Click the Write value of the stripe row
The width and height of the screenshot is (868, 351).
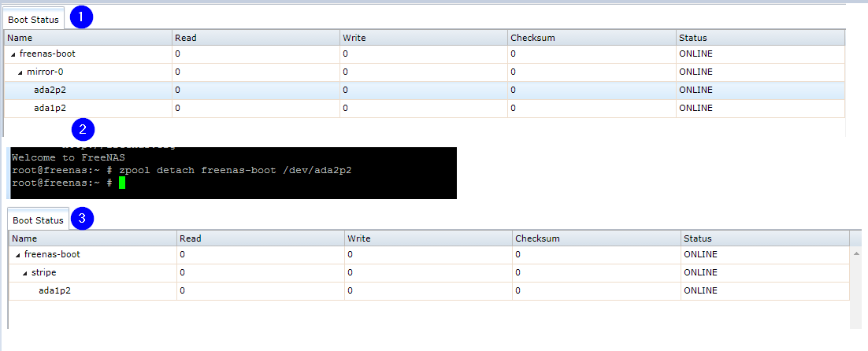coord(350,272)
